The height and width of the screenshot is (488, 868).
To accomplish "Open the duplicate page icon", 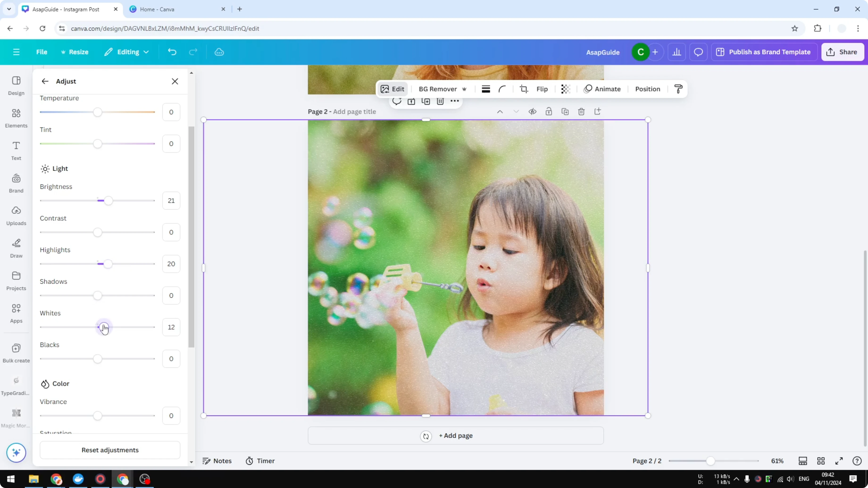I will pos(565,111).
